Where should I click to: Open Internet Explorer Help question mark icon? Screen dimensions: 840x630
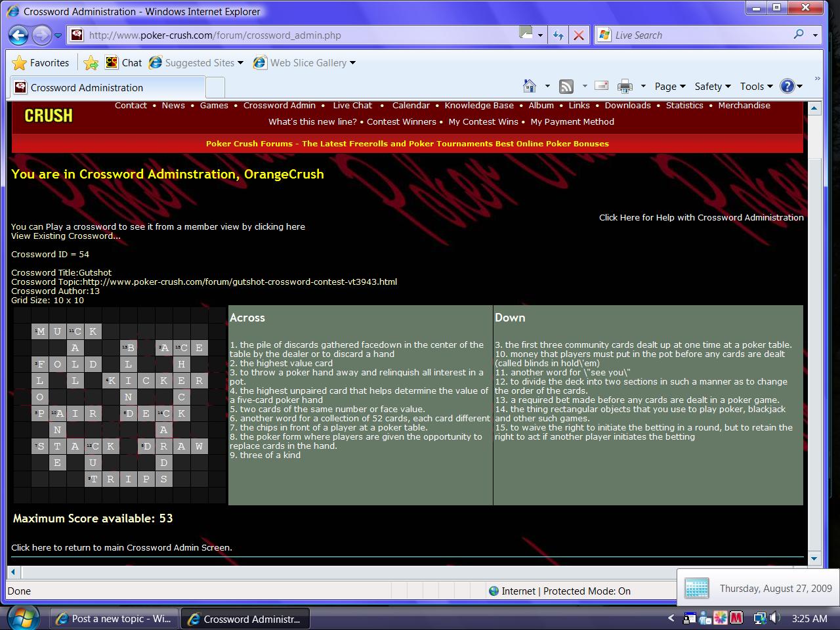(x=787, y=85)
